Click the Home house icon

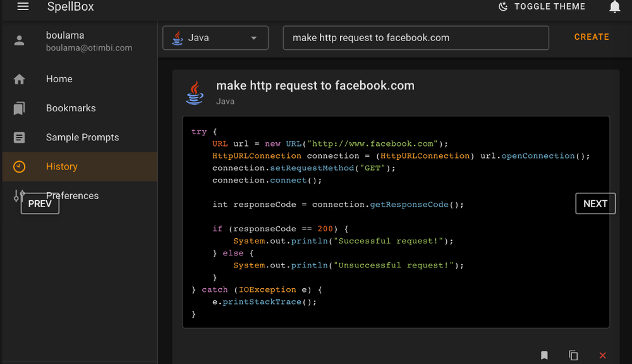tap(20, 79)
